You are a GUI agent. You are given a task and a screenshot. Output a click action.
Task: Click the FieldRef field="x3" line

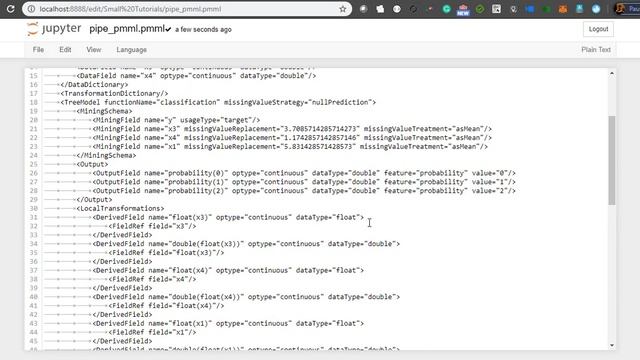click(x=152, y=226)
